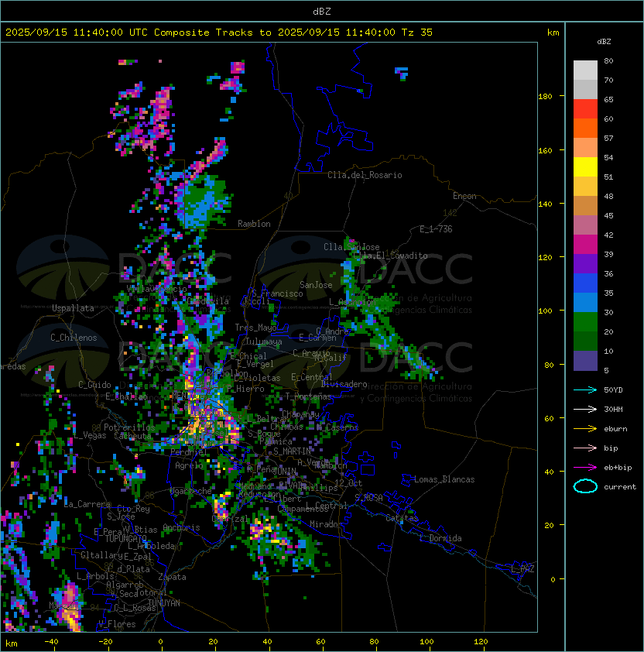Pick the green swatch between 30 and 20

pos(585,322)
